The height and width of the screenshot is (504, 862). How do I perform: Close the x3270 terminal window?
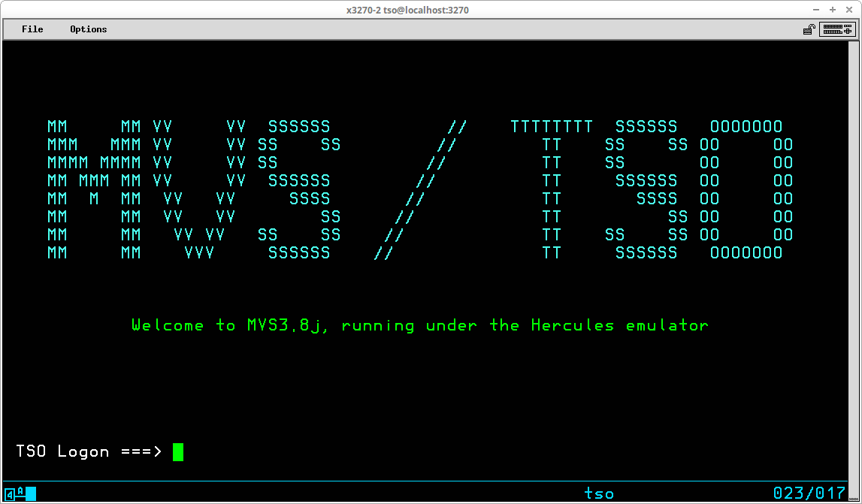coord(848,10)
